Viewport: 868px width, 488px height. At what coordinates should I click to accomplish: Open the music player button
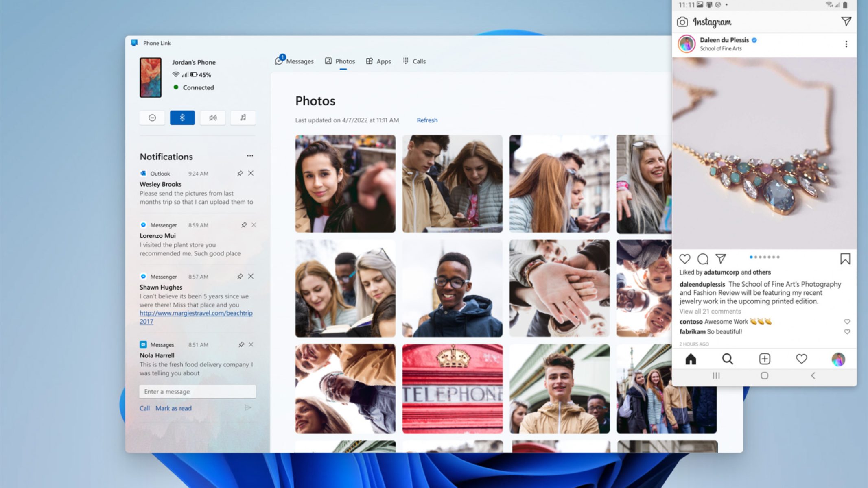[x=243, y=118]
